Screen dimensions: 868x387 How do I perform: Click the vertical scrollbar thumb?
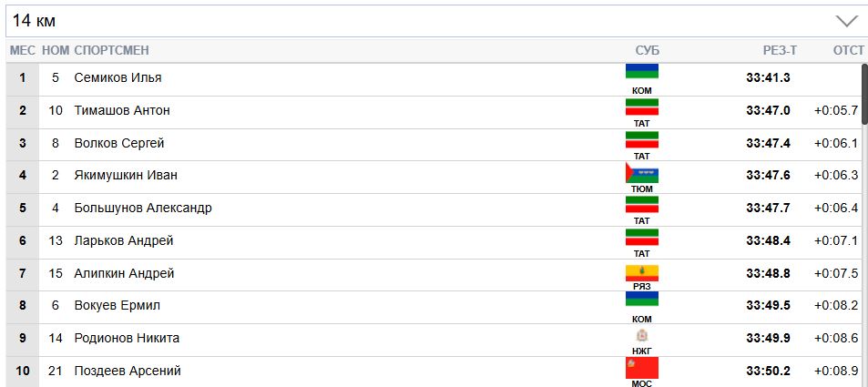[x=863, y=91]
